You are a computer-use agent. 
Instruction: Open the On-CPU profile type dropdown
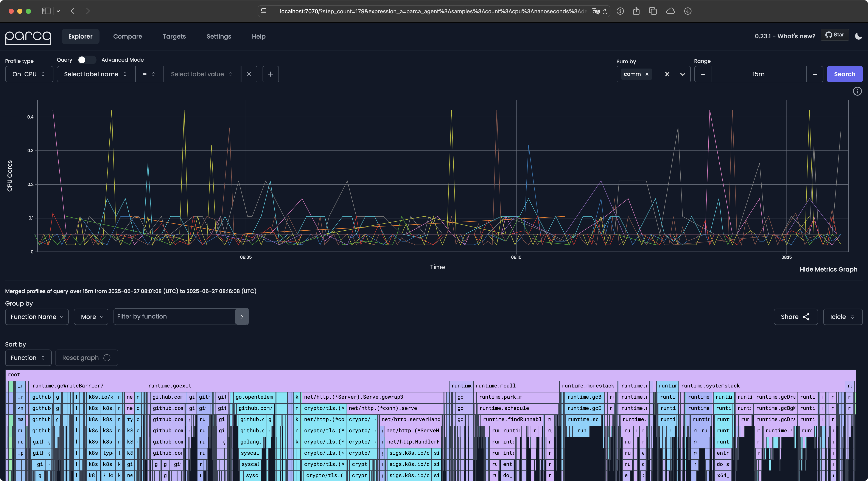29,74
